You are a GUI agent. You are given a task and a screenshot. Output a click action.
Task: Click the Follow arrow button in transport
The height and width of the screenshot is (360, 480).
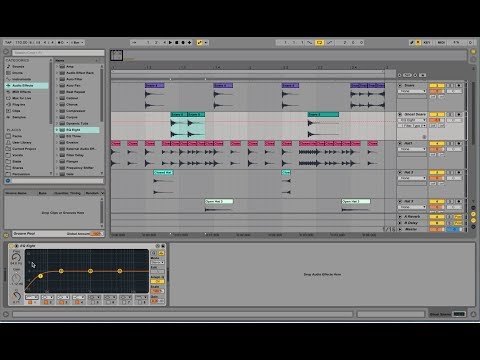(134, 43)
